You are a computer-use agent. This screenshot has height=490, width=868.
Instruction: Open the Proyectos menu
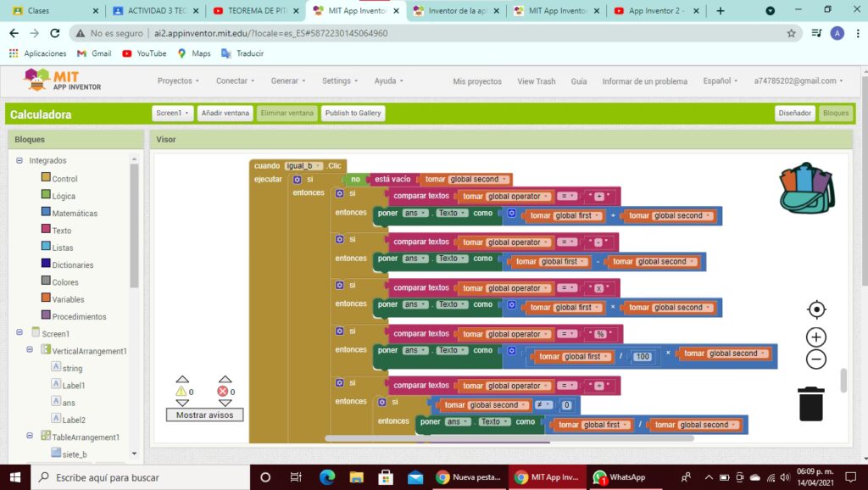[178, 81]
